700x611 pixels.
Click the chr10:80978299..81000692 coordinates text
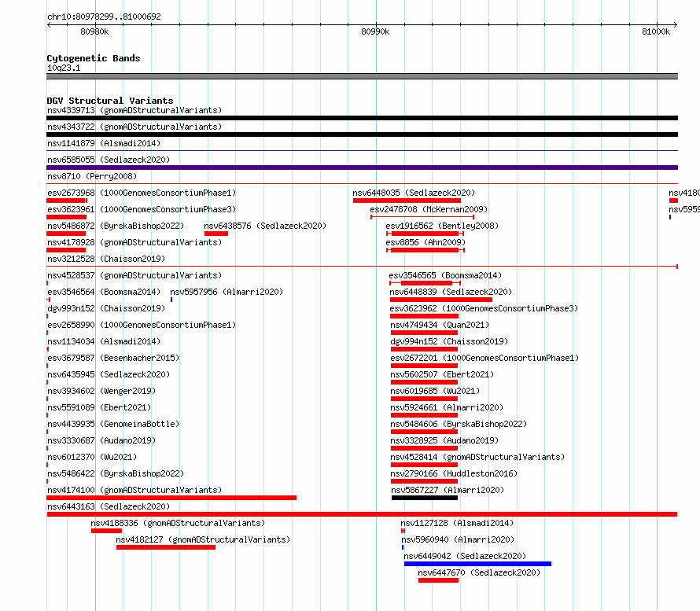pos(104,17)
